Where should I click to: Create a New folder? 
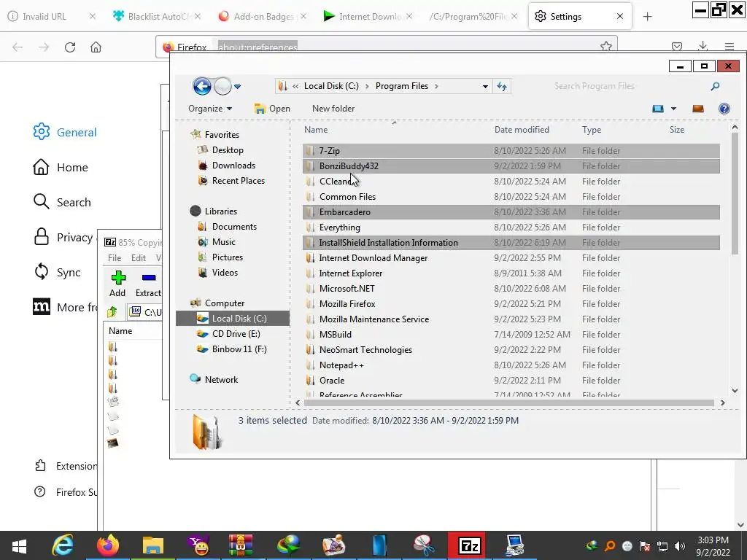click(x=333, y=109)
